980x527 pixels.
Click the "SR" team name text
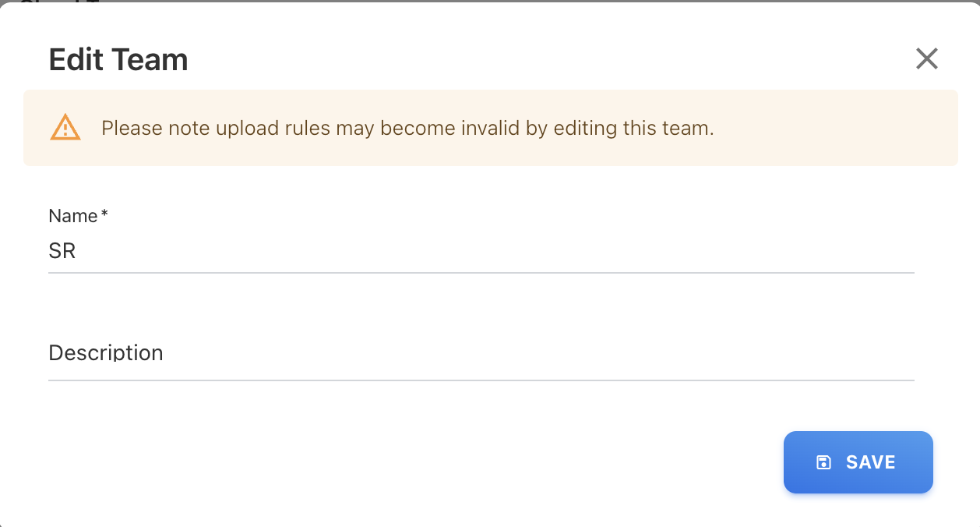(x=62, y=251)
